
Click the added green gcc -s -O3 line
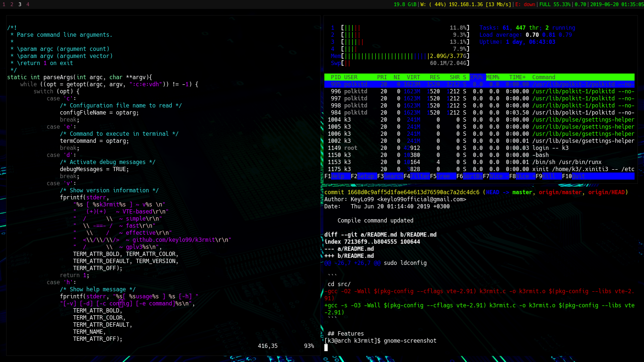pyautogui.click(x=479, y=309)
